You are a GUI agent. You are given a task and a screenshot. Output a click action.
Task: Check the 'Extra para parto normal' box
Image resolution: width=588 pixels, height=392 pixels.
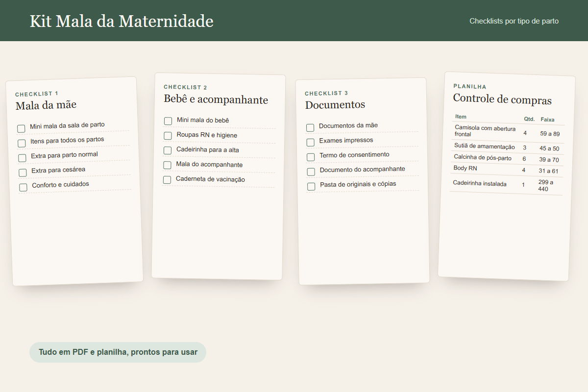22,158
